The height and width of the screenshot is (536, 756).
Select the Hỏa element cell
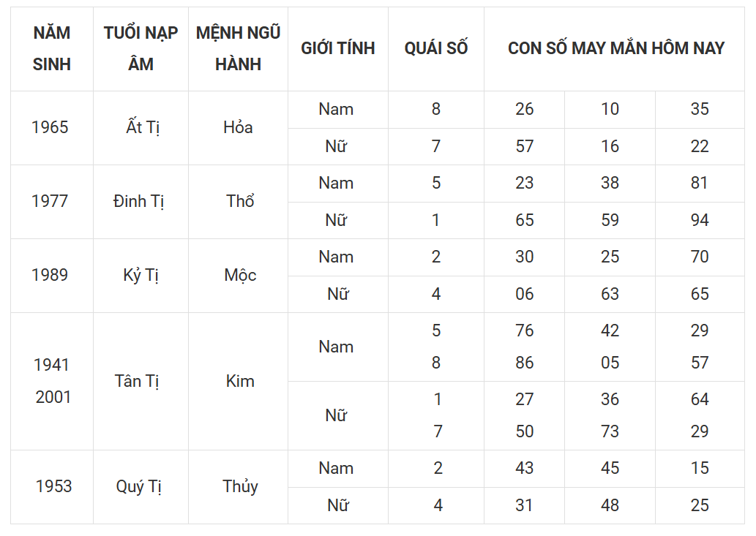[238, 128]
